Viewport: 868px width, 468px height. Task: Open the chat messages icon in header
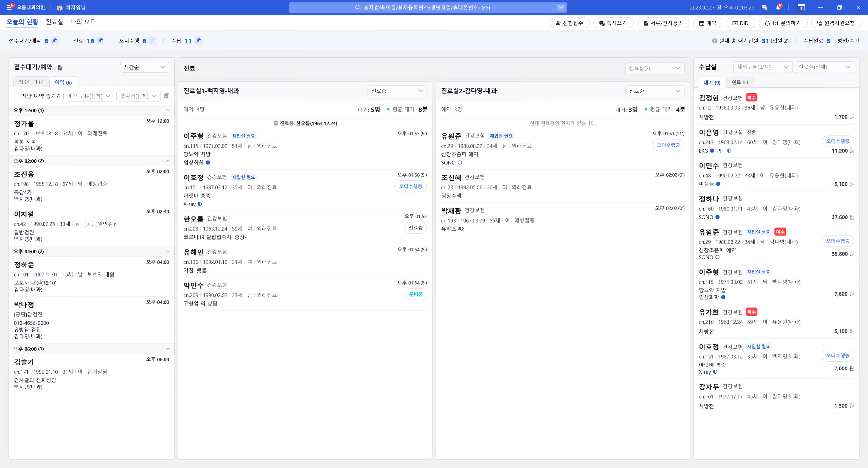tap(764, 7)
